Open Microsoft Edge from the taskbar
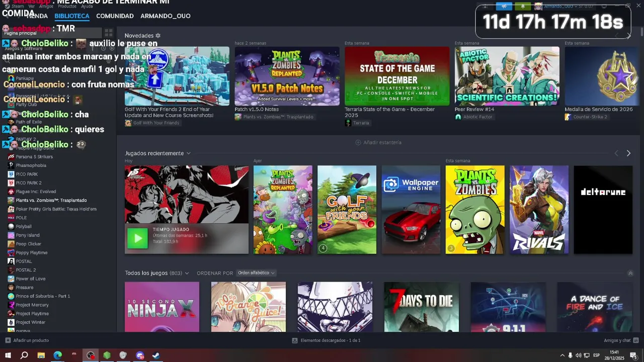 click(58, 355)
